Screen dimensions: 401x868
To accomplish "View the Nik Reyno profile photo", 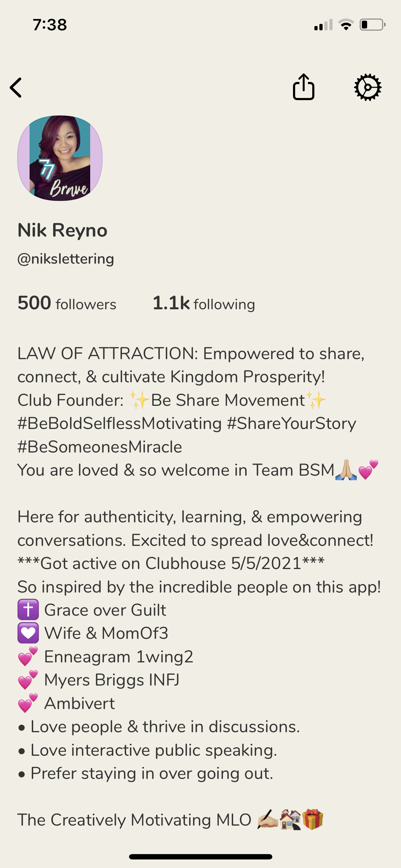I will pos(60,158).
